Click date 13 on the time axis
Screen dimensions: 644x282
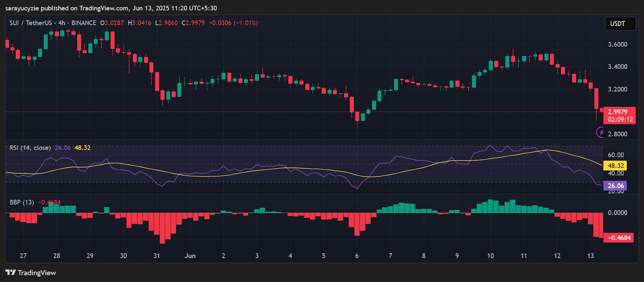(590, 256)
